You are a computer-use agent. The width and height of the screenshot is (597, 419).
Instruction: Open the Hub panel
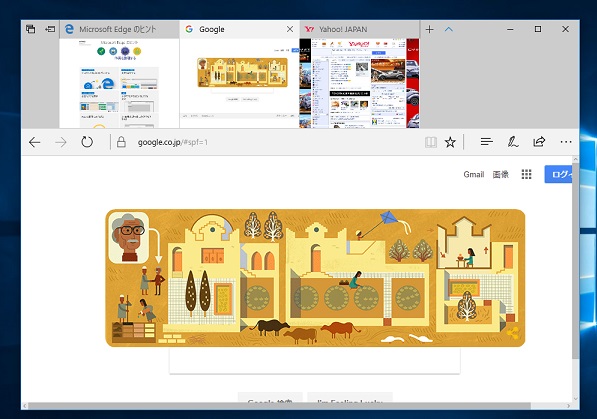[487, 142]
